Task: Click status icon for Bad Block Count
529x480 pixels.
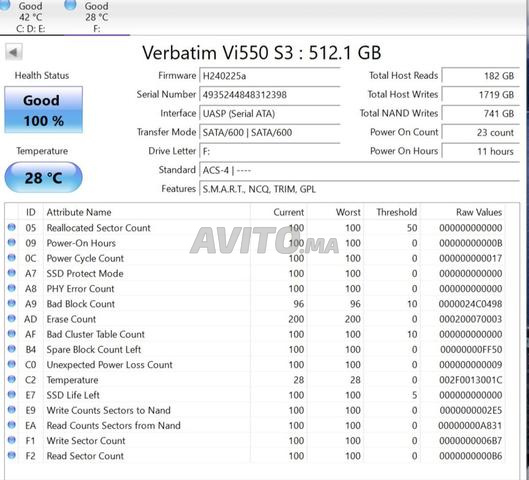Action: [11, 303]
